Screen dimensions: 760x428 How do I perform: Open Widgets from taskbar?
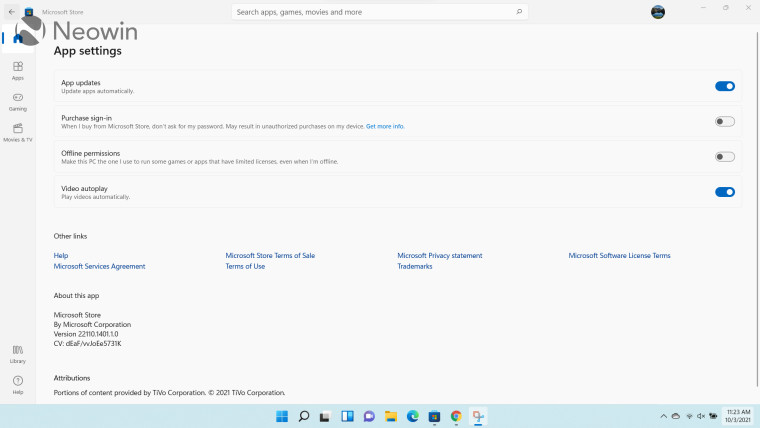(348, 416)
